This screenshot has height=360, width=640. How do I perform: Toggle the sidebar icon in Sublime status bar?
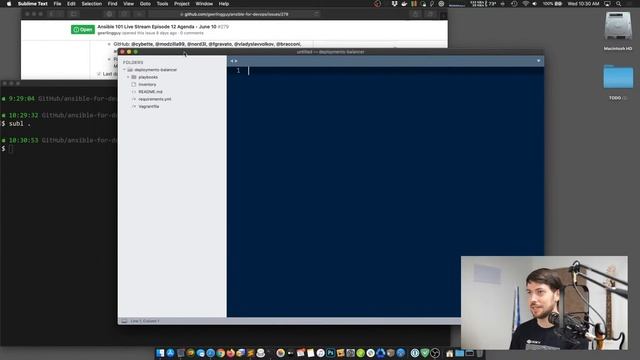124,321
